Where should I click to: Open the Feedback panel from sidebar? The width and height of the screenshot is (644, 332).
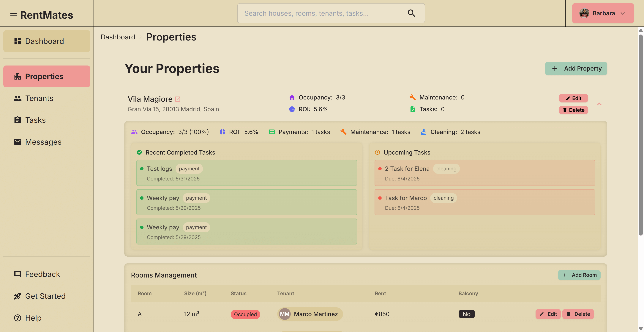click(x=17, y=274)
